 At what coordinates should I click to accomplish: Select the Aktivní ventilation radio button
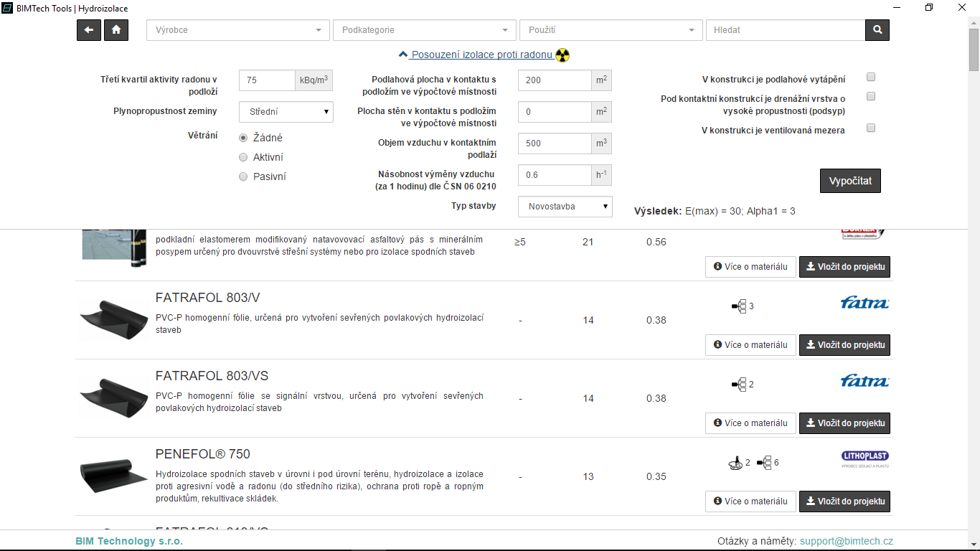click(x=243, y=157)
